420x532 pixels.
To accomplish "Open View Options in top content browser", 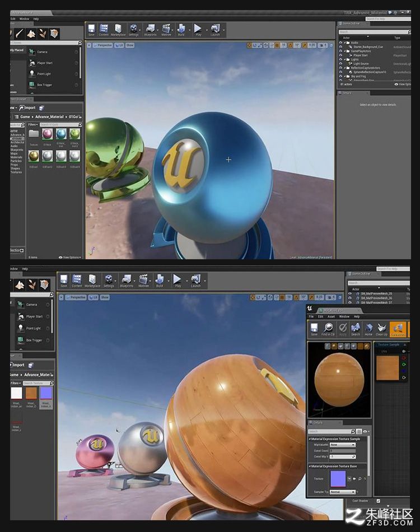I will click(x=70, y=257).
